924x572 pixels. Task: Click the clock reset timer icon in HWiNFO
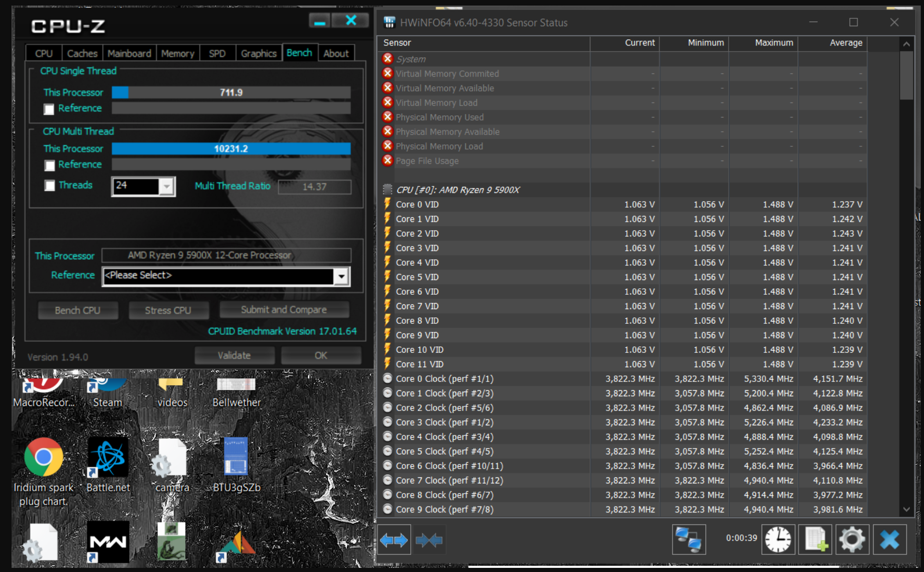778,539
